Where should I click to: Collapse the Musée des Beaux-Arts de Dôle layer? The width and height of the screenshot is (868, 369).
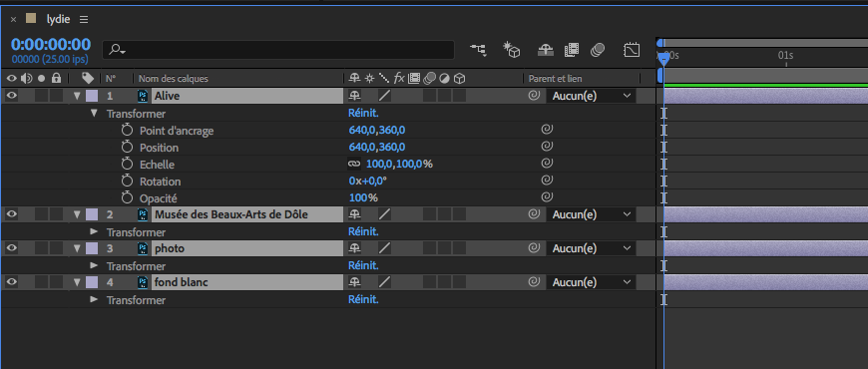point(77,214)
